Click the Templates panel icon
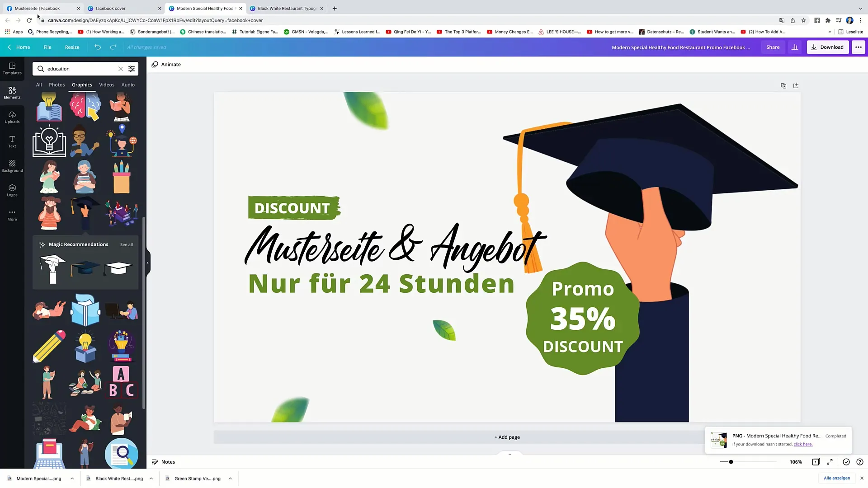Screen dimensions: 868x488 (12, 67)
